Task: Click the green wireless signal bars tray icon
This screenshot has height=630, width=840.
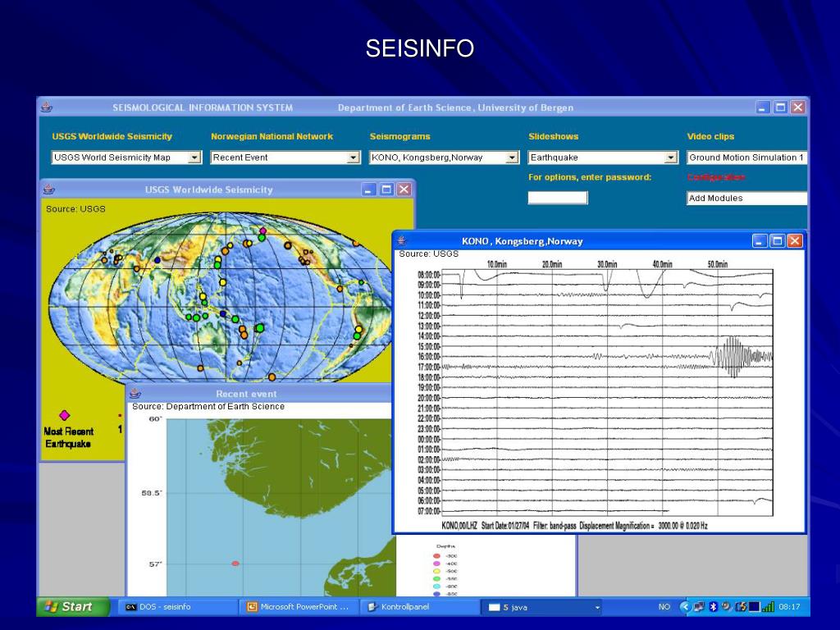Action: pos(768,607)
